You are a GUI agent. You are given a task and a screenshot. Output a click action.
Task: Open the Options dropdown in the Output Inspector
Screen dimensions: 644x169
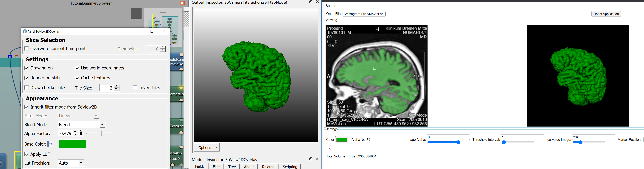208,147
